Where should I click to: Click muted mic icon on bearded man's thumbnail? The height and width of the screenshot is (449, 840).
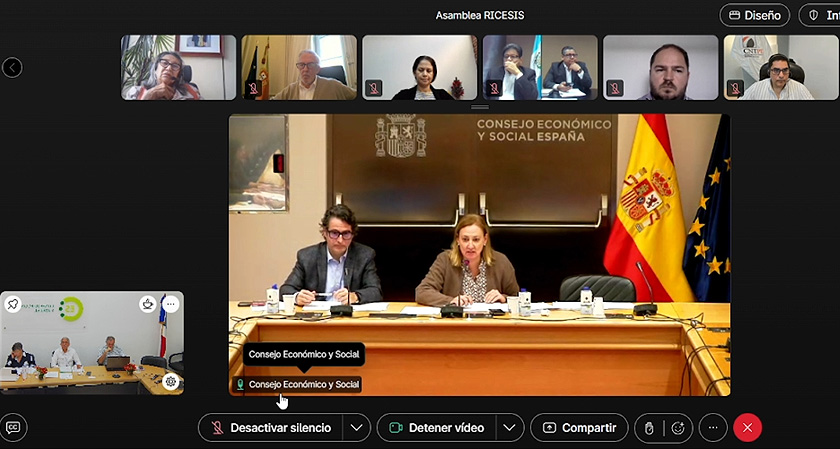pos(614,88)
